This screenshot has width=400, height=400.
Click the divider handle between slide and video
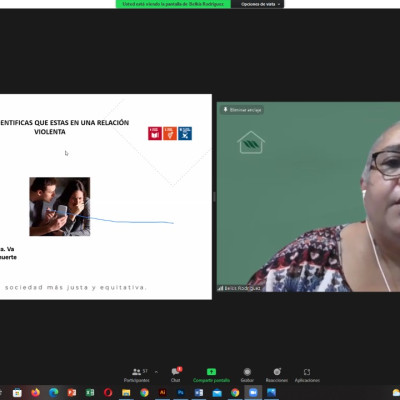(x=214, y=197)
